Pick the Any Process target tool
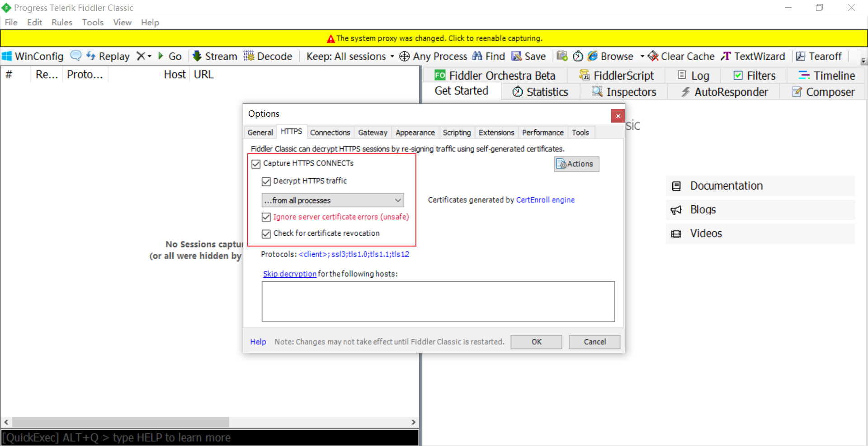The image size is (868, 446). click(433, 56)
